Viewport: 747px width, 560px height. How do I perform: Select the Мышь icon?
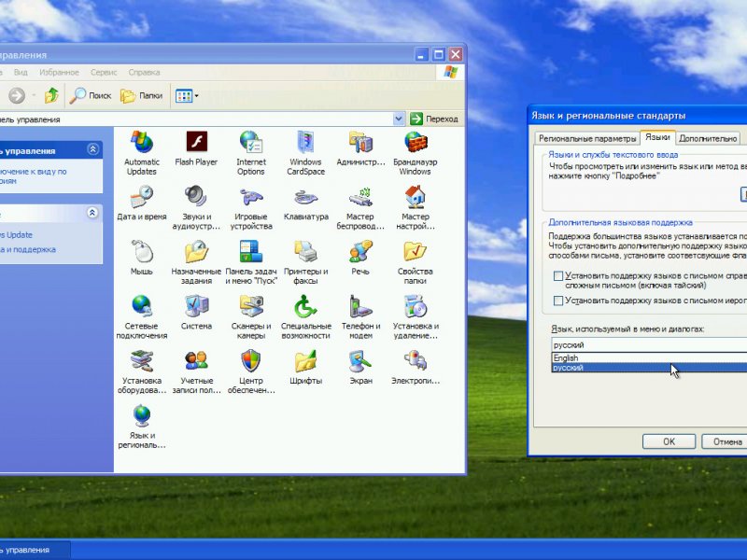tap(142, 258)
